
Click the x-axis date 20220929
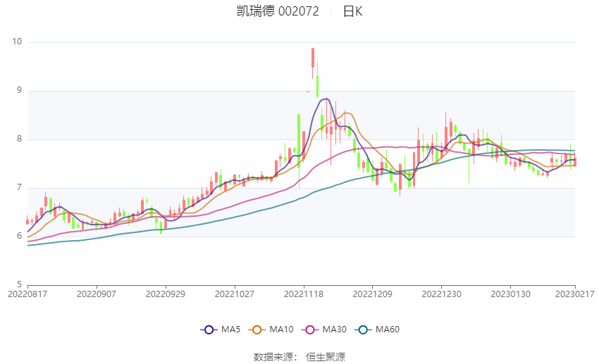pyautogui.click(x=166, y=294)
